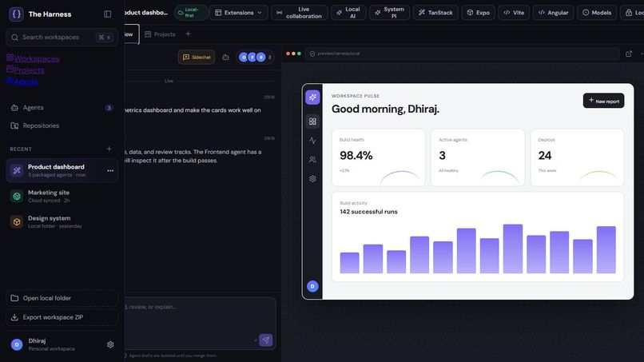The width and height of the screenshot is (644, 362).
Task: Click the agent robot icon next to Sidechat
Action: pyautogui.click(x=225, y=57)
